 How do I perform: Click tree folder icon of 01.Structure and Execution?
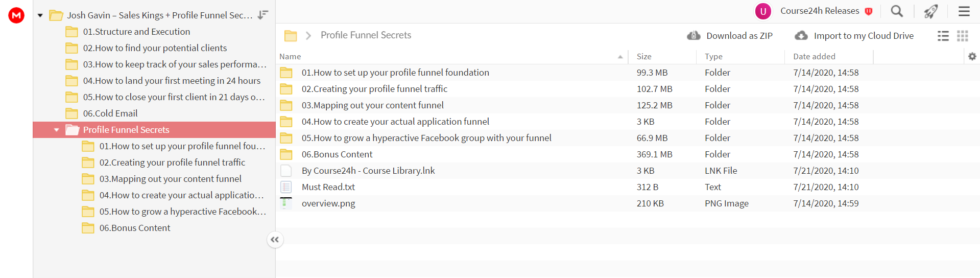[71, 32]
